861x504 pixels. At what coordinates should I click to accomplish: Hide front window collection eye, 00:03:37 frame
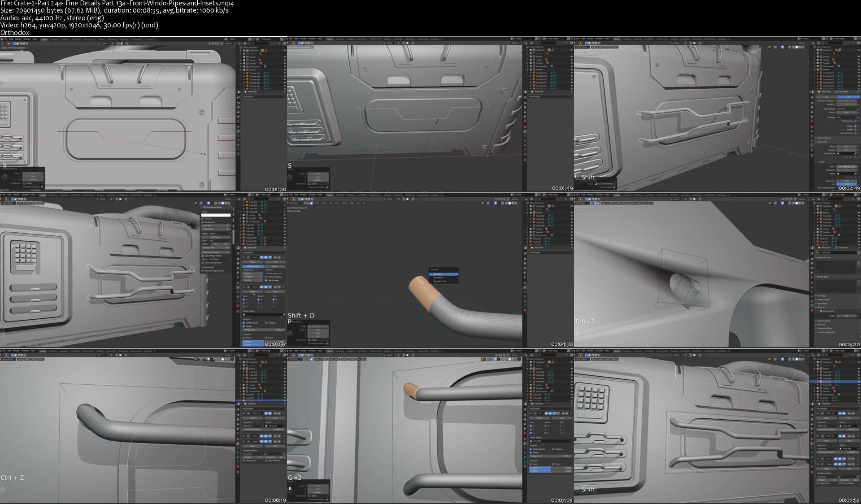click(285, 222)
